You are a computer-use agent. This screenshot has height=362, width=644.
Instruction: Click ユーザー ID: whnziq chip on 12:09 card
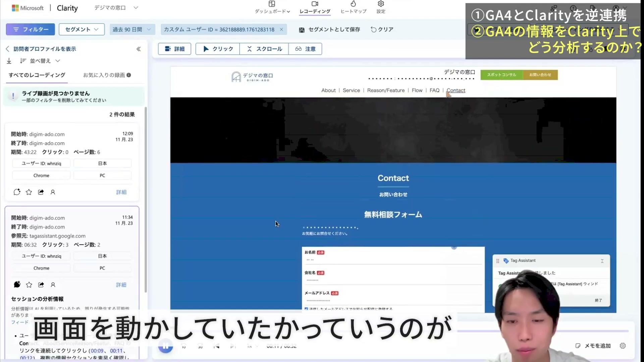(x=41, y=164)
